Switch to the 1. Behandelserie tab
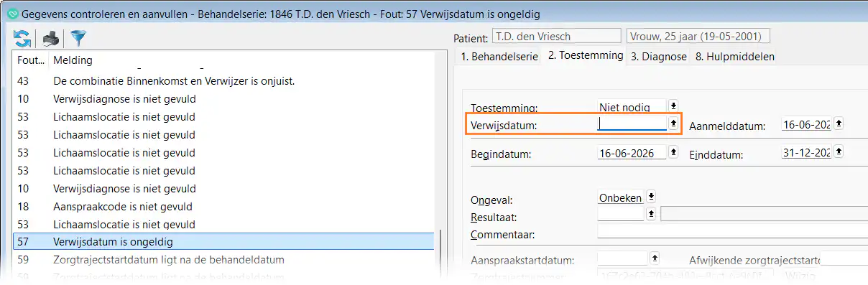 tap(499, 57)
